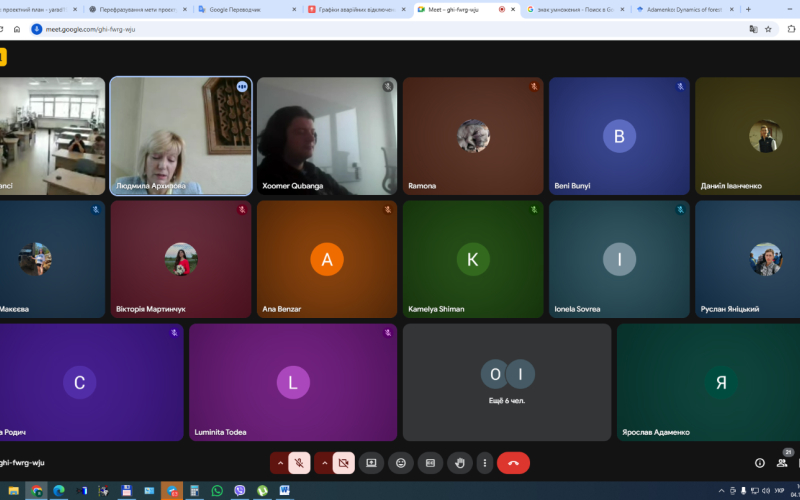This screenshot has width=800, height=500.
Task: Click the red Leave call button
Action: (513, 463)
